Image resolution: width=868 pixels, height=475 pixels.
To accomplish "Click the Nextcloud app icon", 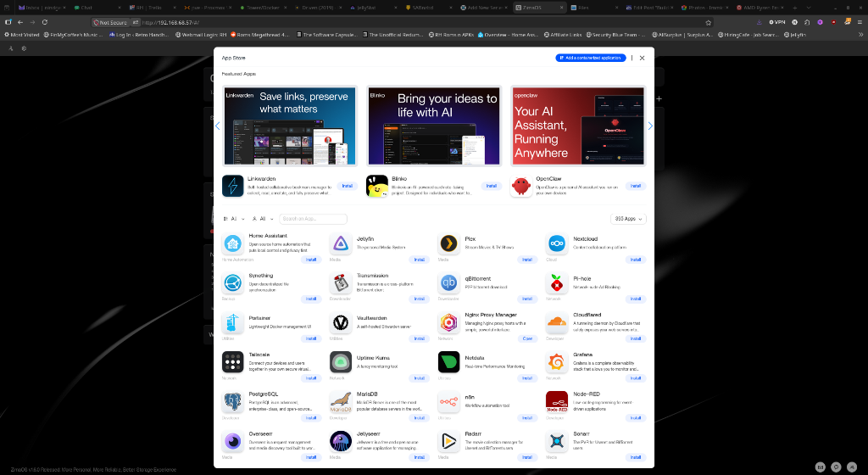I will coord(556,243).
